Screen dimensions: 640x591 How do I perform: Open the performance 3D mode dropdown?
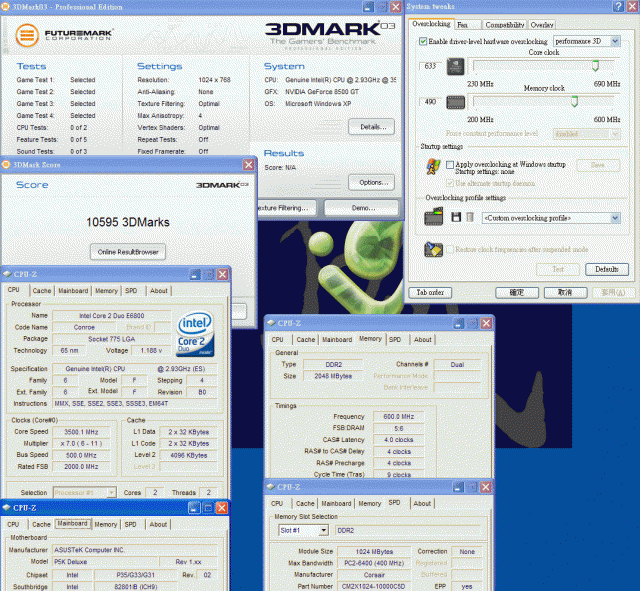(615, 41)
